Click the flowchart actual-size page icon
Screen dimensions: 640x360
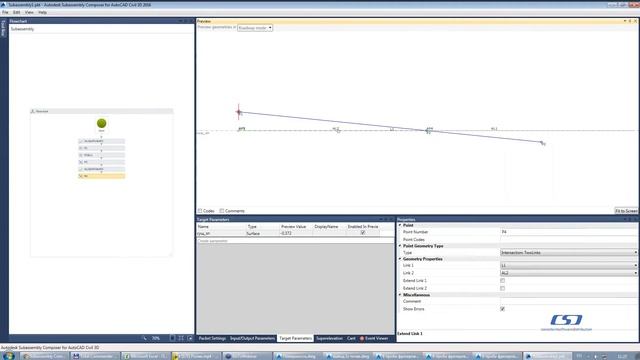pyautogui.click(x=172, y=338)
